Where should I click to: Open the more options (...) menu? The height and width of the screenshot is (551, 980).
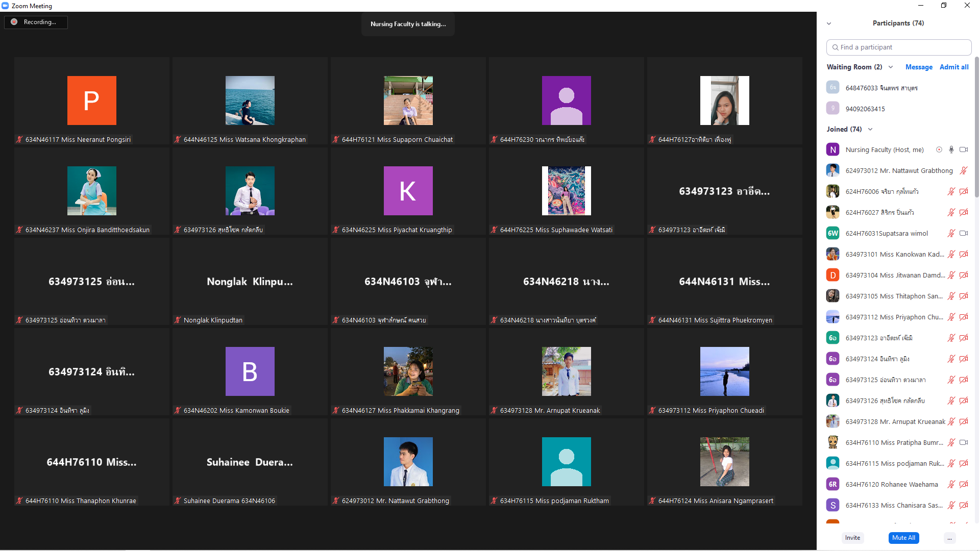[x=949, y=538]
